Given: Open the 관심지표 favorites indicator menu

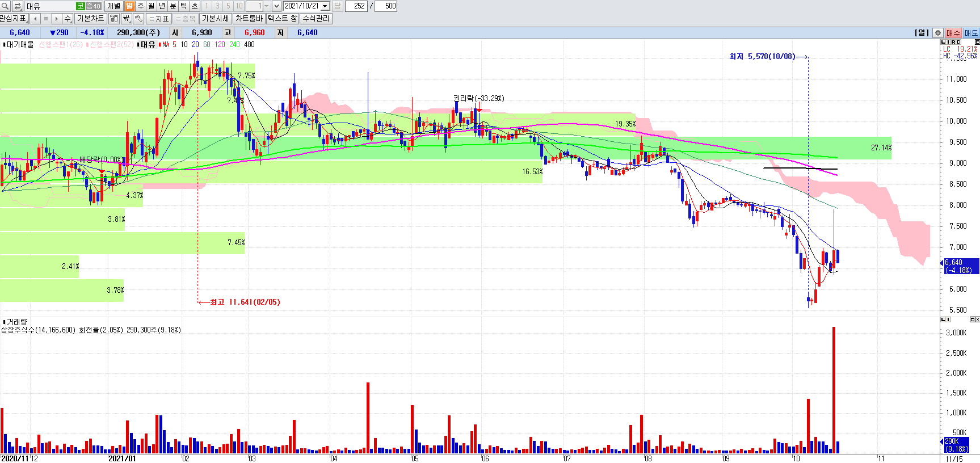Looking at the screenshot, I should coord(14,18).
